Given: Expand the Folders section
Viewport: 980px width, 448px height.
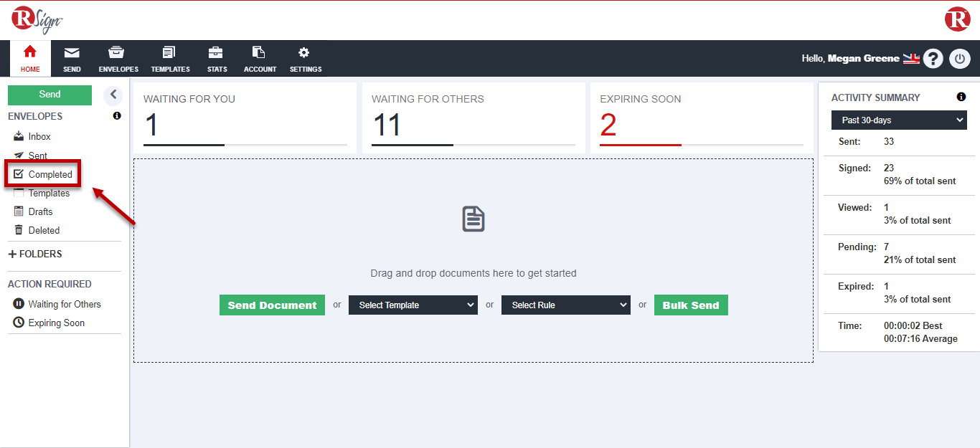Looking at the screenshot, I should (35, 254).
